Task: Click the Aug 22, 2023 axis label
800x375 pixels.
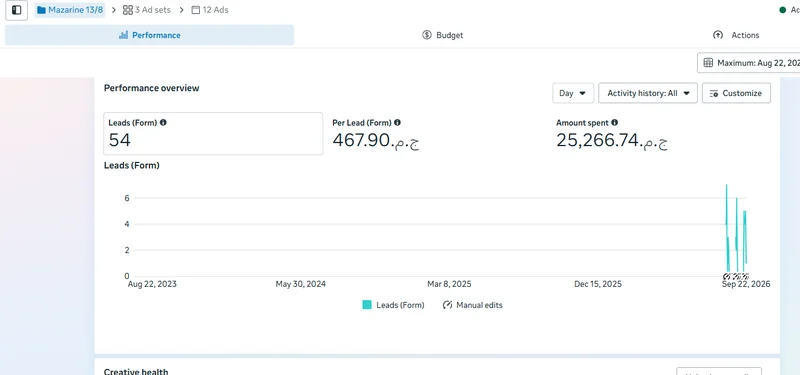Action: pyautogui.click(x=152, y=284)
